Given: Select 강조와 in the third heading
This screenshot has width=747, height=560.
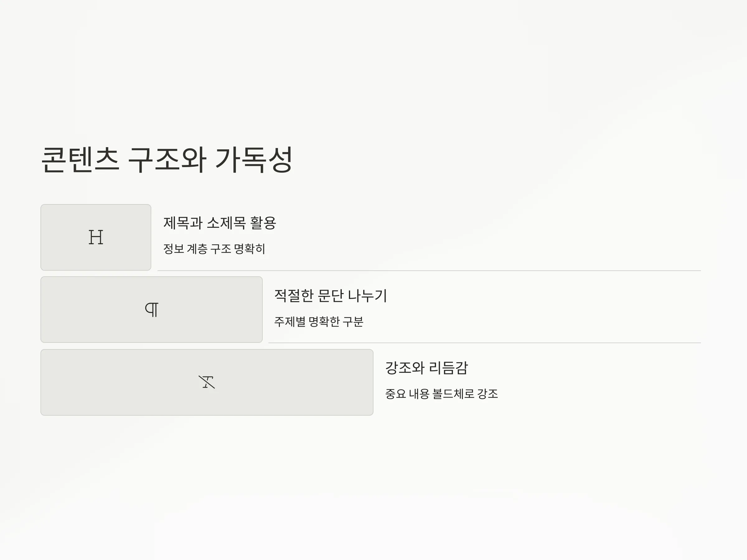Looking at the screenshot, I should pos(405,368).
